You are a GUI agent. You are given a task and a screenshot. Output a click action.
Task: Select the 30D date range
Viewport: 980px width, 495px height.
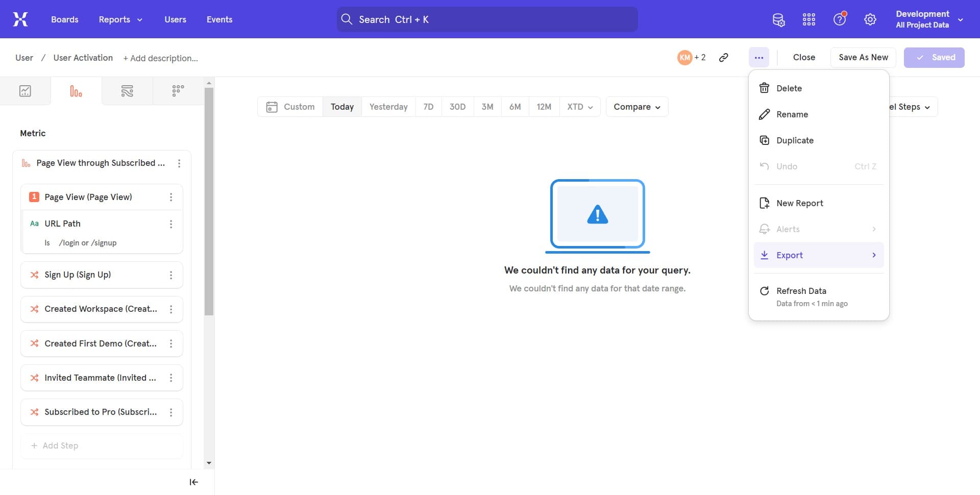point(457,107)
